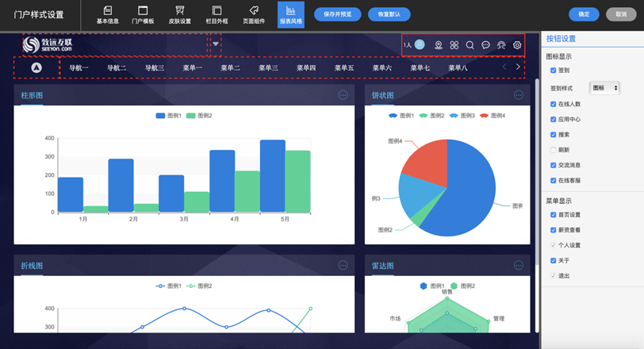Toggle the 薪资查看 checkbox

pyautogui.click(x=554, y=229)
